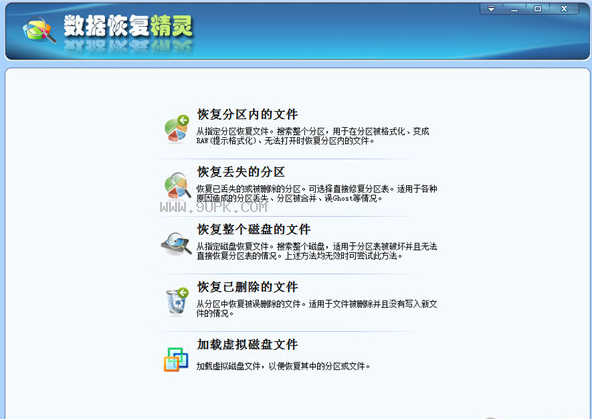The width and height of the screenshot is (592, 419).
Task: Select 恢复整个磁盘的文件 heading
Action: point(254,230)
